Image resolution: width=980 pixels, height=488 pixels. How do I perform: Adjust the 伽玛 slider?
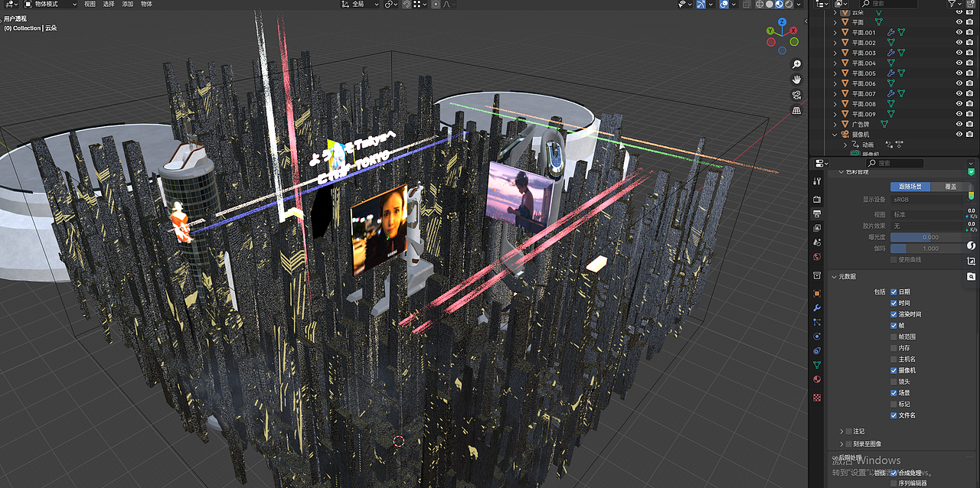click(x=929, y=249)
